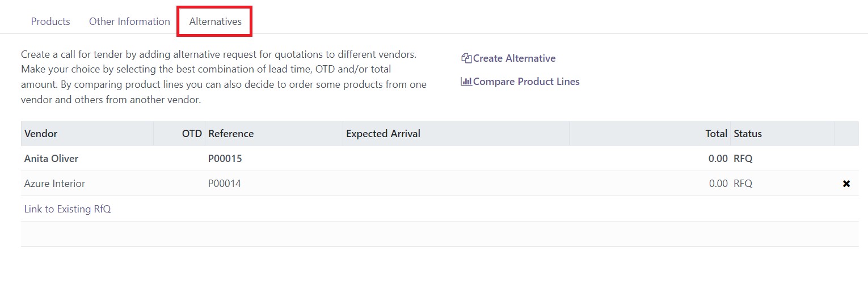Click Link to Existing RfQ
Image resolution: width=868 pixels, height=285 pixels.
click(68, 209)
